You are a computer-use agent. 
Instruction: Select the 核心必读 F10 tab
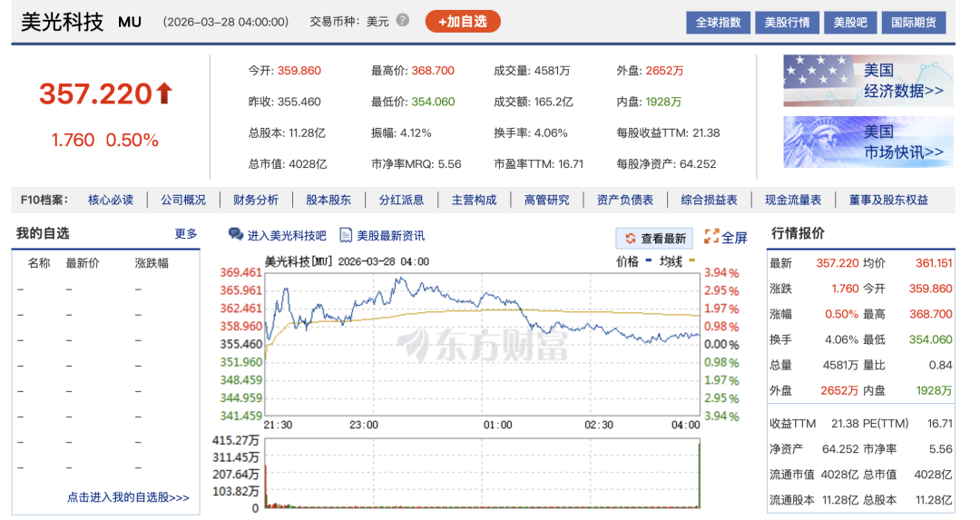click(111, 200)
